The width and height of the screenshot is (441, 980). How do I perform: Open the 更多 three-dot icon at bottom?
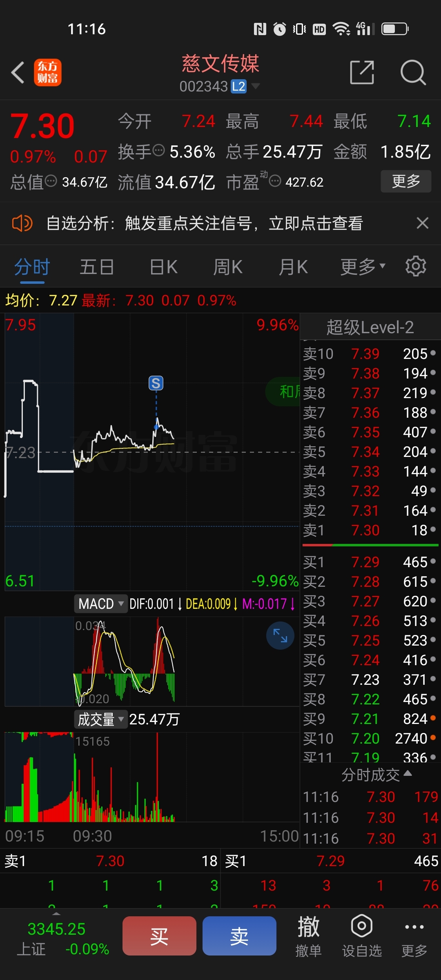pyautogui.click(x=414, y=936)
